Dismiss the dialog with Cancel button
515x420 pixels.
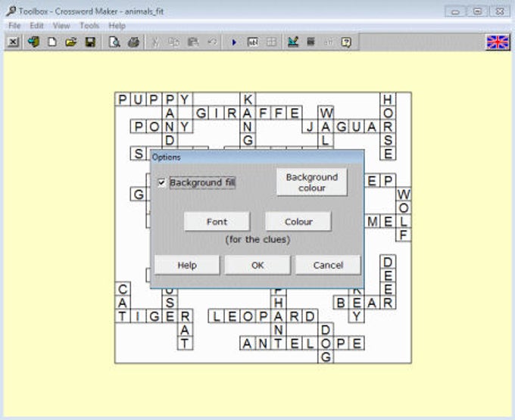click(x=328, y=265)
